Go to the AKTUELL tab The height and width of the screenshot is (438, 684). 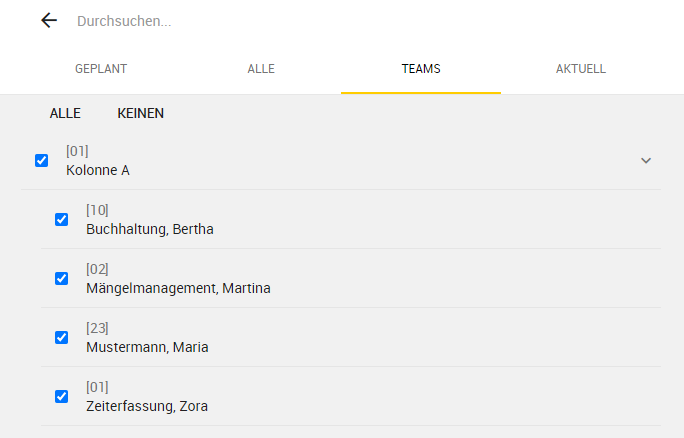pos(581,69)
